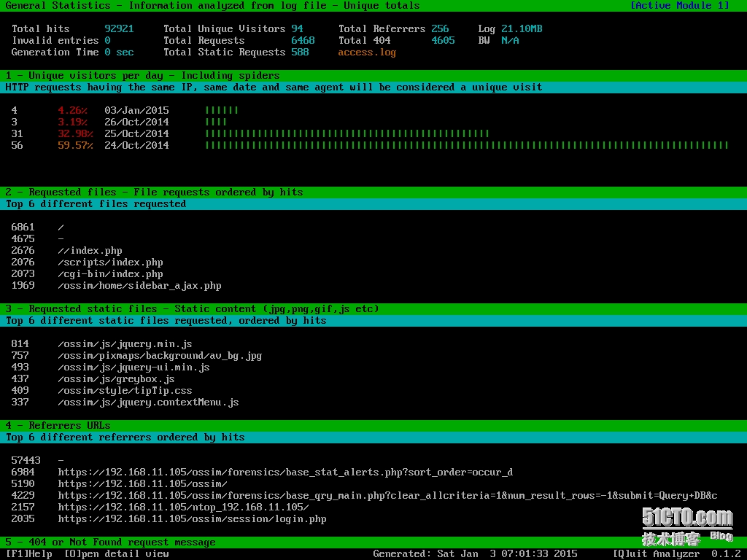Select base_stat_alerts.php referrer URL
The width and height of the screenshot is (747, 560).
pos(285,472)
